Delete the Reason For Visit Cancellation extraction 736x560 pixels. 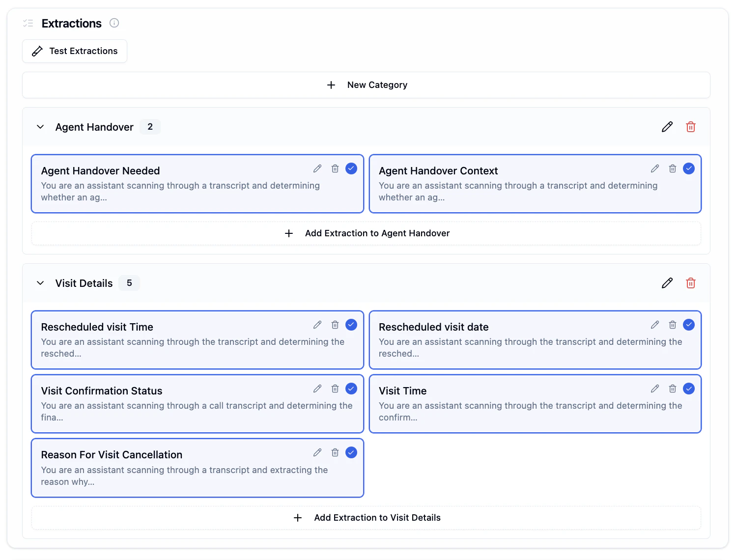coord(335,452)
